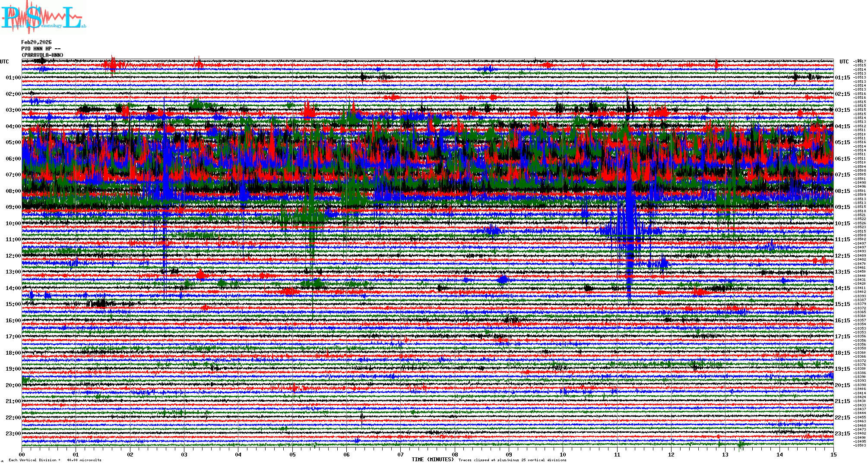This screenshot has width=868, height=466.
Task: Click the Feb20,2026 date label
Action: 36,42
